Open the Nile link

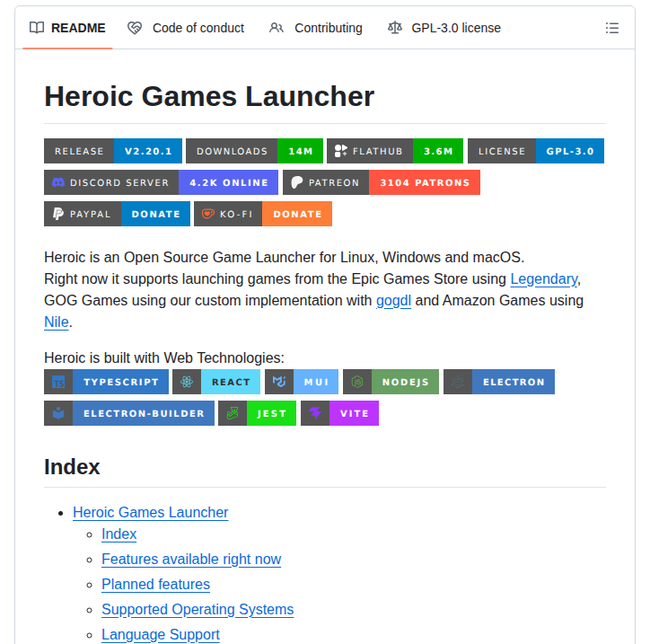57,322
